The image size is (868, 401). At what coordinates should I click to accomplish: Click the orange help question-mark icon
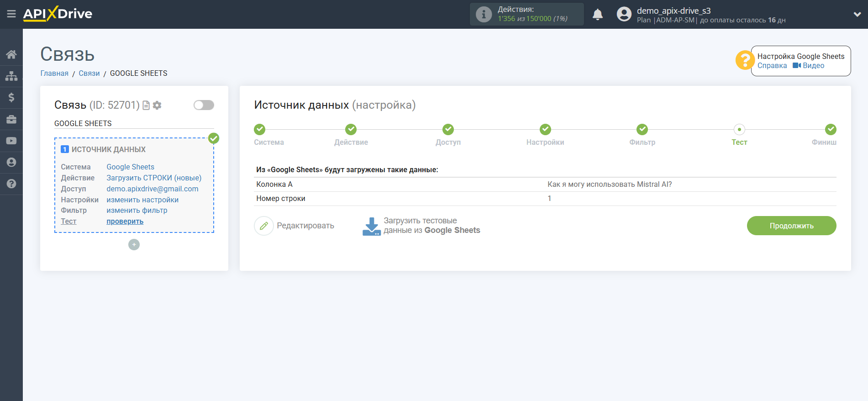tap(744, 60)
